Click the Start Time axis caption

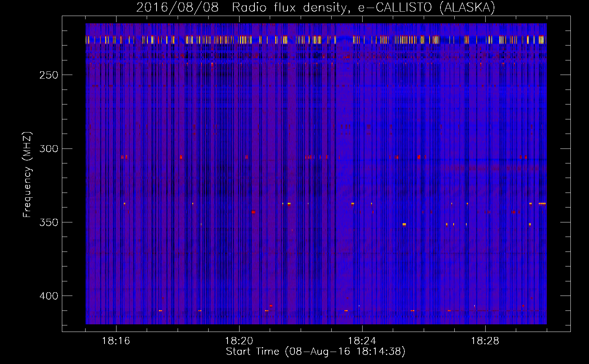[316, 352]
